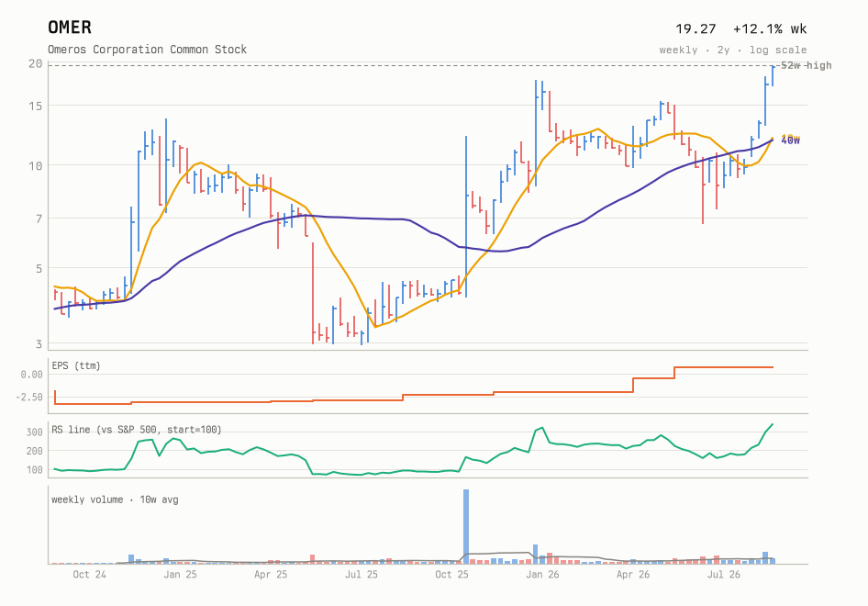
Task: Click the 40w moving average label
Action: [x=791, y=140]
